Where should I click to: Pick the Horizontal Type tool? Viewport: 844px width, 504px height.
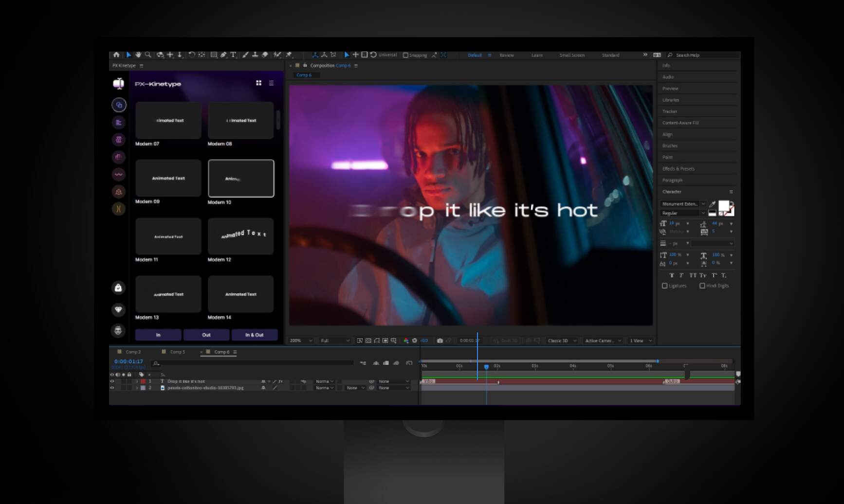233,55
